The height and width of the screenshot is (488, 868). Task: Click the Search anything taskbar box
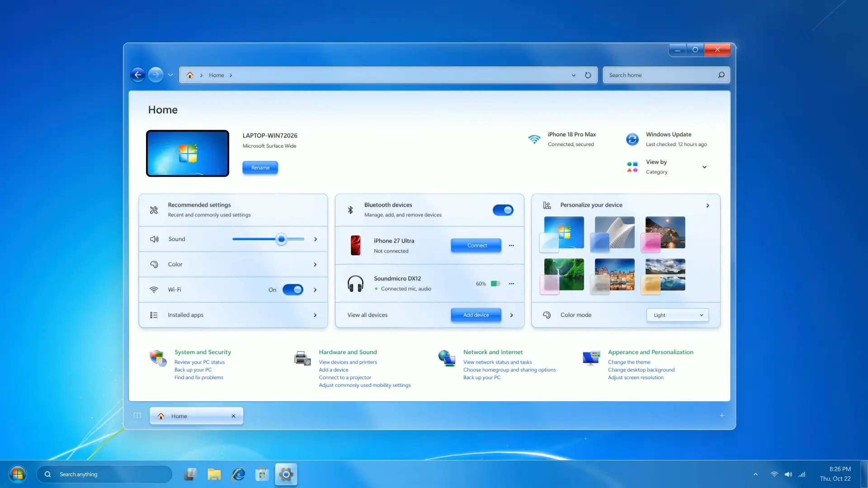click(x=104, y=474)
